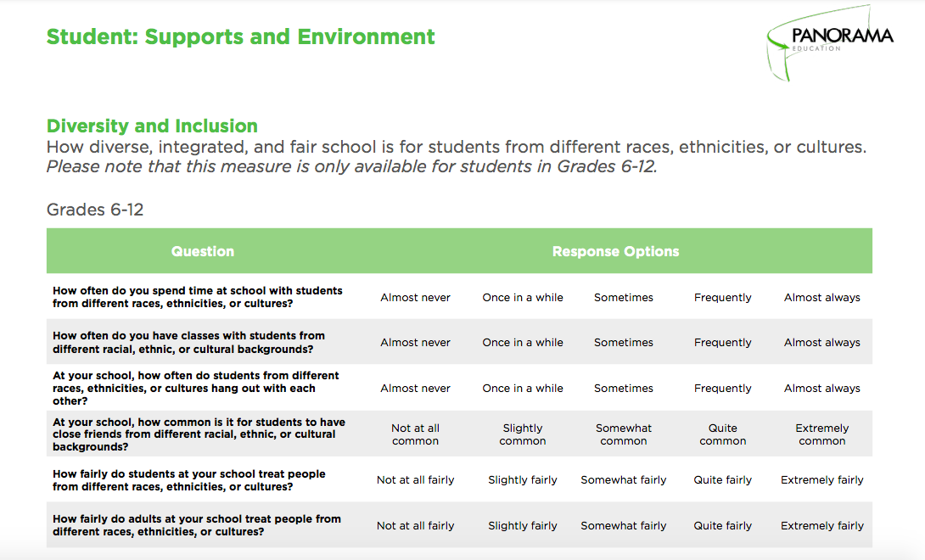Select the 'Student: Supports and Environment' heading
The image size is (925, 560).
click(239, 37)
